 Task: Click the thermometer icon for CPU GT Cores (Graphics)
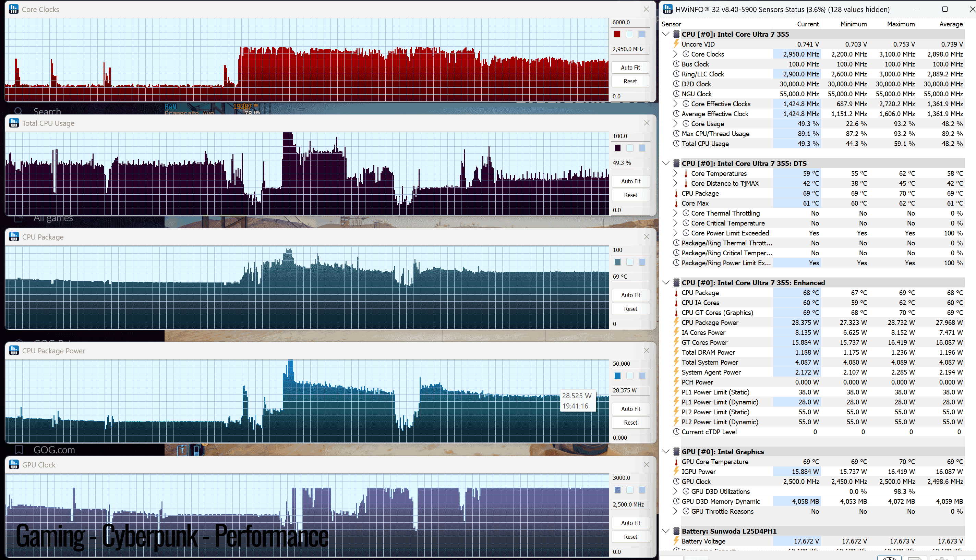(676, 313)
